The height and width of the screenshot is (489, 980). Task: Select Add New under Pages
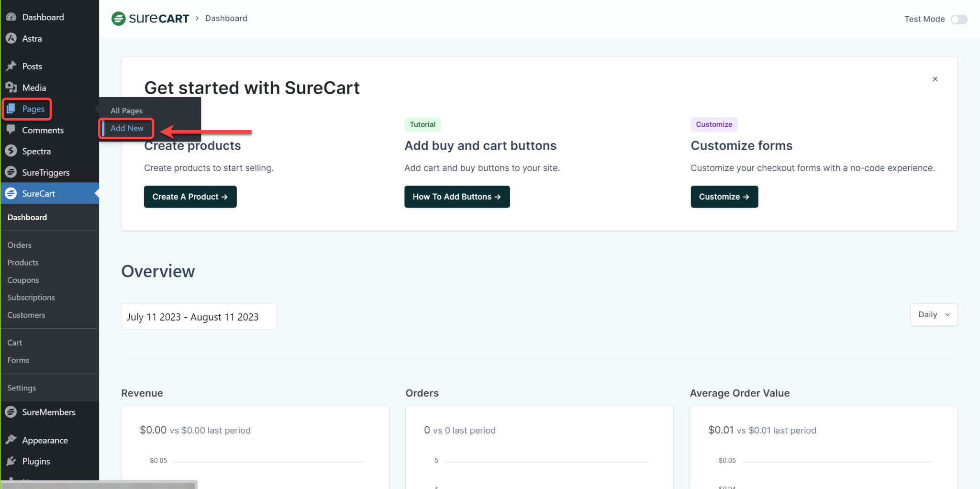coord(126,128)
